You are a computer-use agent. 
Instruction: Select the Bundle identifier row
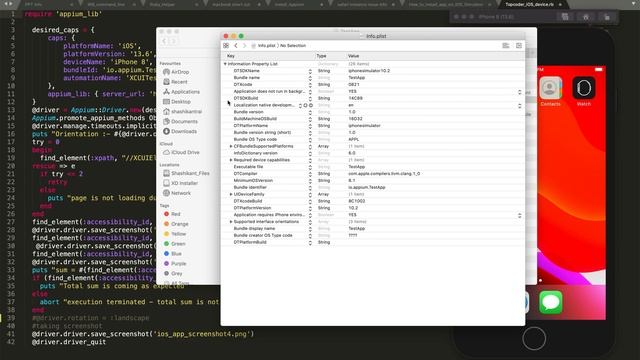(373, 187)
